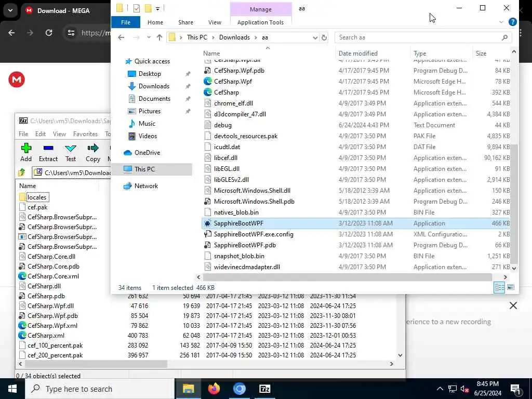Expand the Downloads breadcrumb chevron

coord(256,37)
